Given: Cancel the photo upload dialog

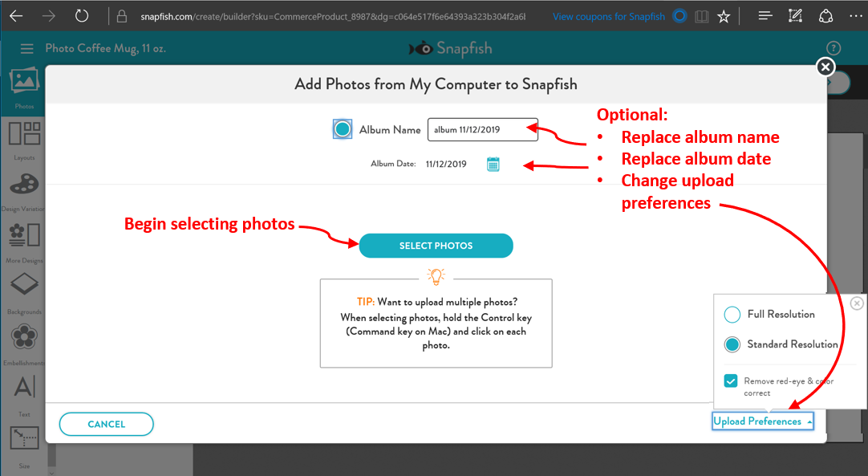Looking at the screenshot, I should pyautogui.click(x=106, y=424).
